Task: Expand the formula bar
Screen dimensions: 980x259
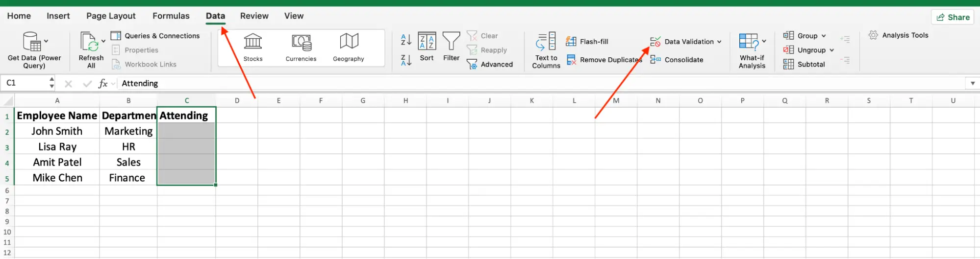Action: coord(973,83)
